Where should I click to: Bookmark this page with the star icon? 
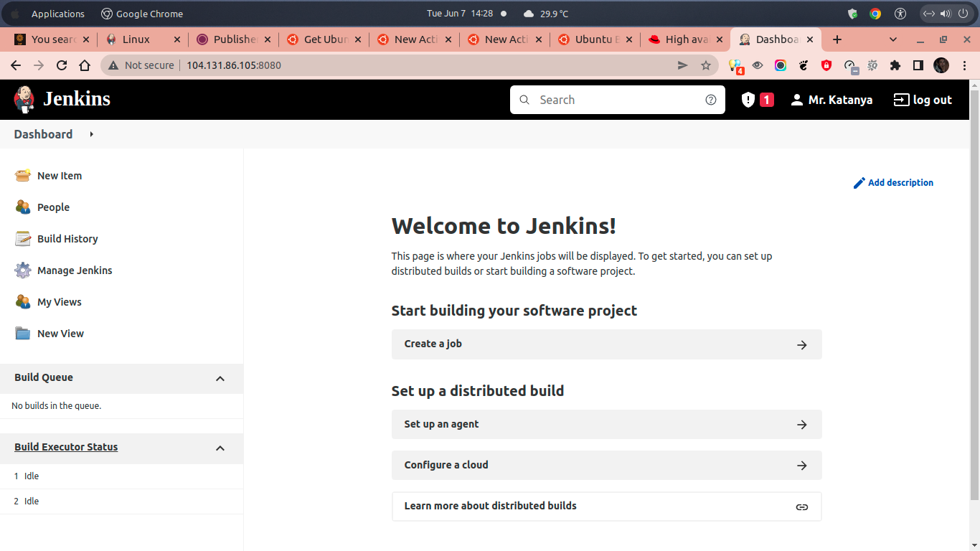[705, 65]
